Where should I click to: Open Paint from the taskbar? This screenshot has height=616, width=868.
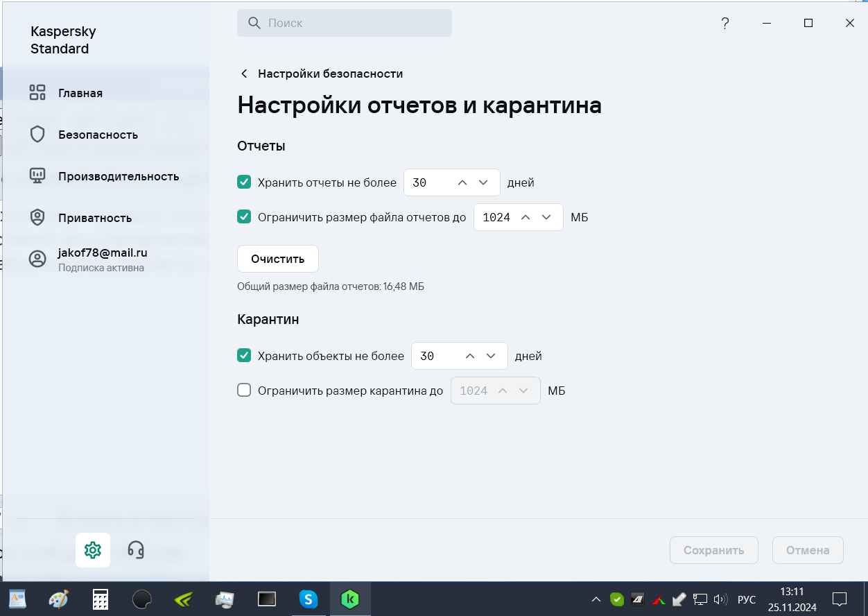[59, 599]
